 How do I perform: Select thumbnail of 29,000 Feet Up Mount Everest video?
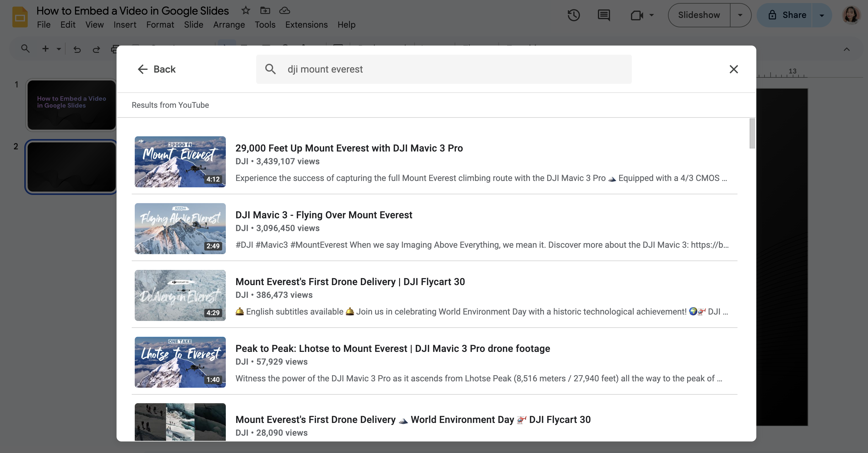pos(180,162)
